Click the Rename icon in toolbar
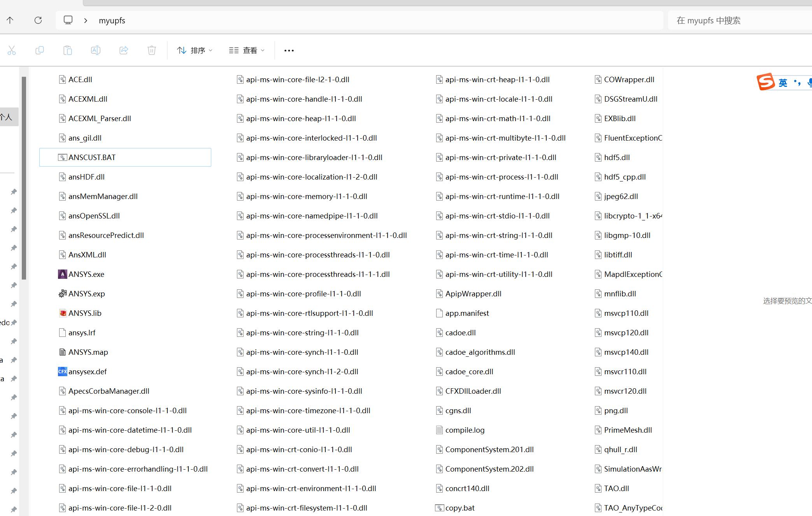The image size is (812, 516). point(96,50)
